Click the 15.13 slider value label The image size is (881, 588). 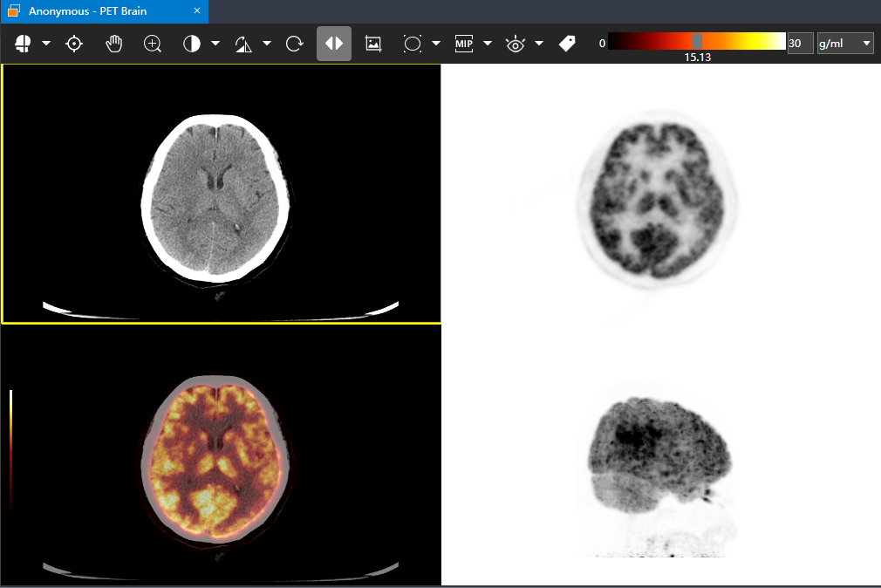[697, 58]
